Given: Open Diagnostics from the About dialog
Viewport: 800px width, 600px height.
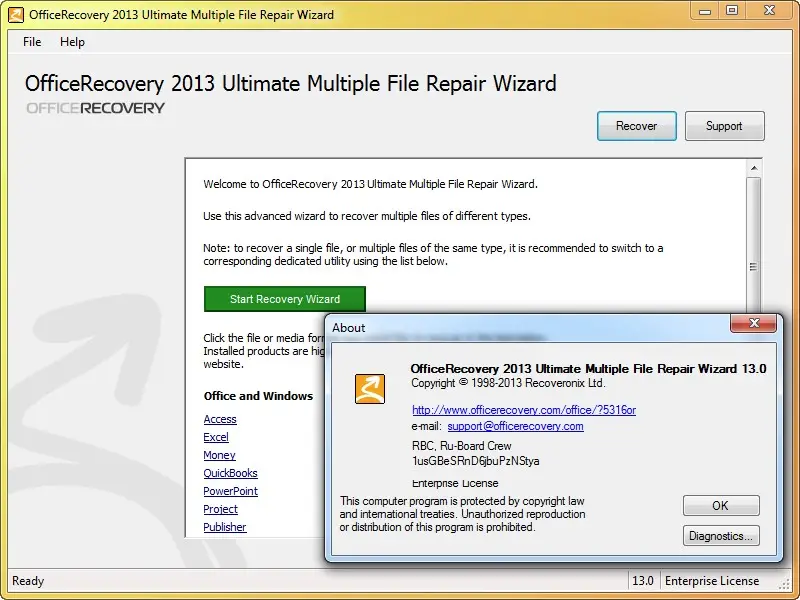Looking at the screenshot, I should click(x=721, y=536).
